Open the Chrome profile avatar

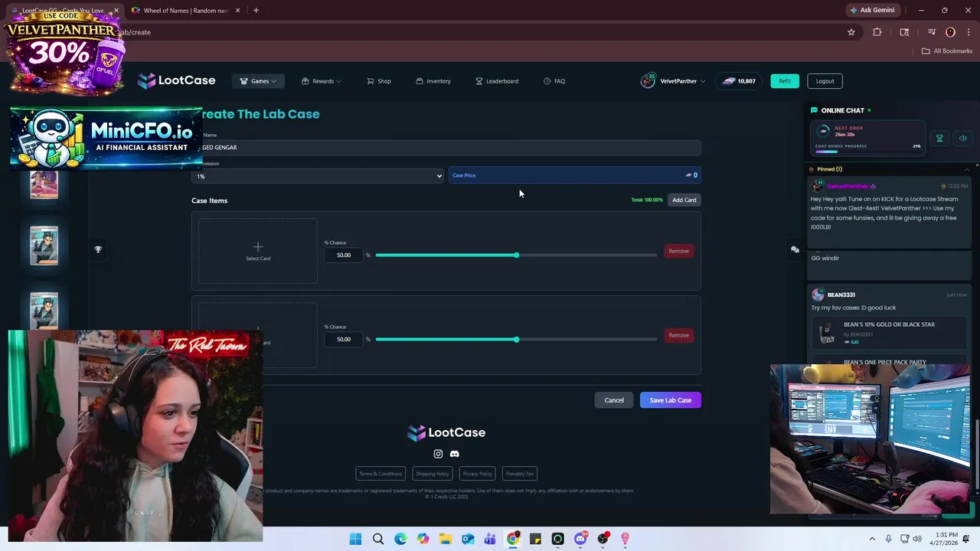[x=950, y=32]
